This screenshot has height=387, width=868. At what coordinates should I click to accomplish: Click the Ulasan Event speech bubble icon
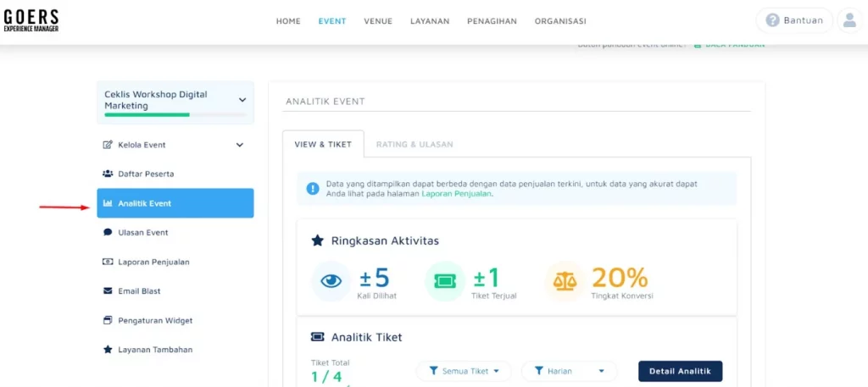[x=108, y=232]
